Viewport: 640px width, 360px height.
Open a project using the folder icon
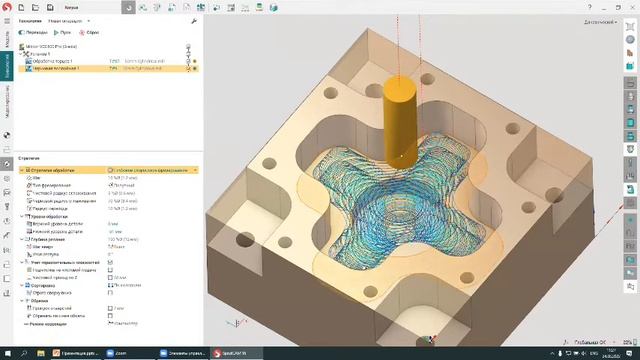pos(36,7)
